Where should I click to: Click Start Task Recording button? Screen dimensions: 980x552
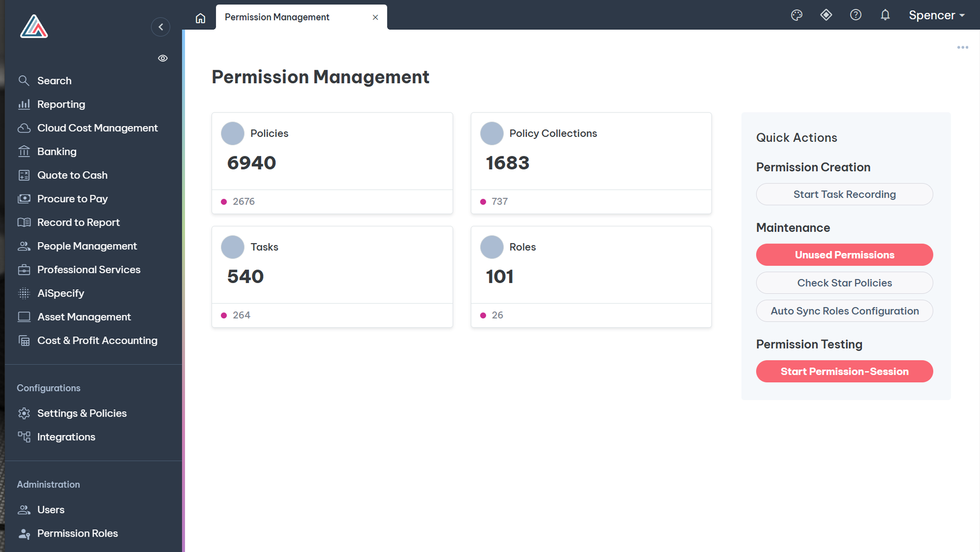(x=844, y=194)
